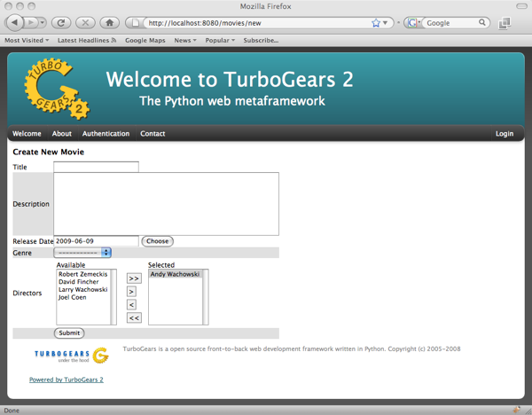
Task: Click the toolbar icon right of search box
Action: tap(505, 23)
